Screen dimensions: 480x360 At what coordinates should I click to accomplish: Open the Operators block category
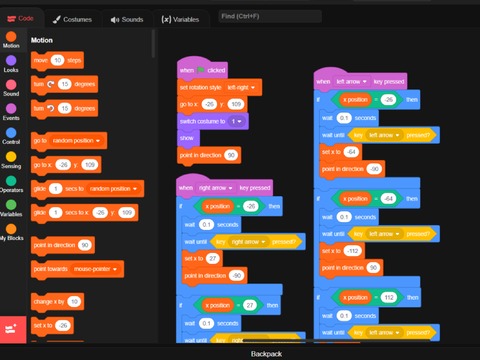tap(11, 184)
